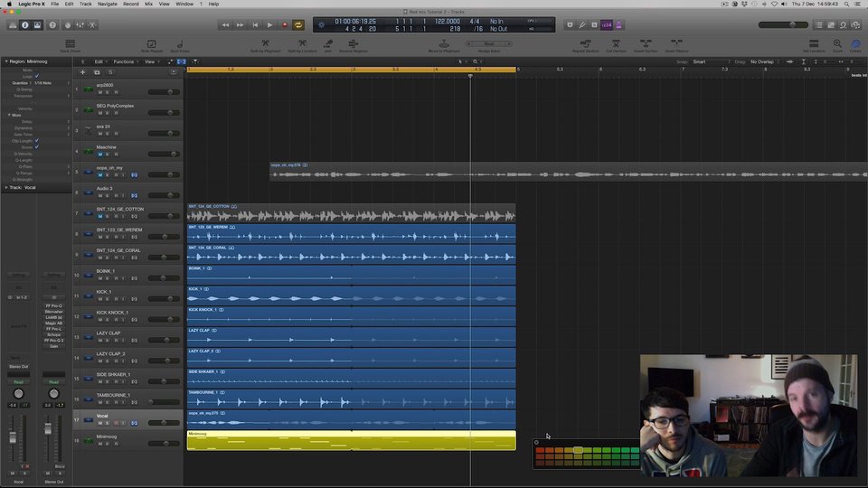Screen dimensions: 868x488
Task: Open the Mixer faders icon
Action: (x=80, y=25)
